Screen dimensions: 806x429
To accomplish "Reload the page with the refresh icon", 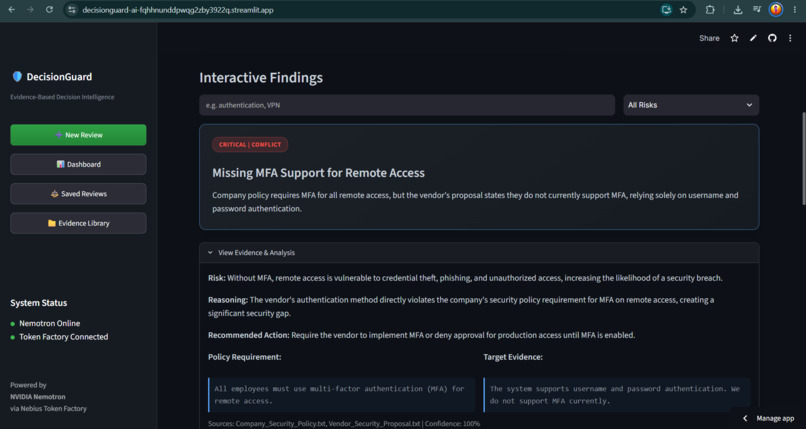I will coord(49,10).
